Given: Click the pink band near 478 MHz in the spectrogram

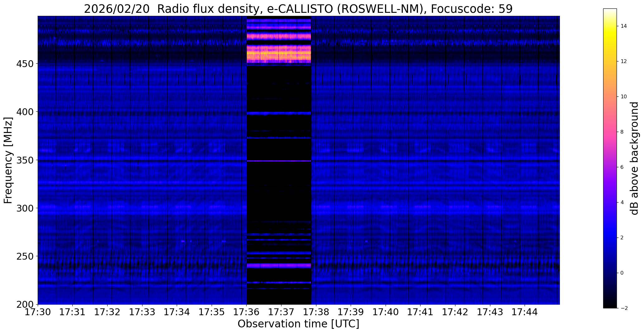Looking at the screenshot, I should tap(279, 37).
